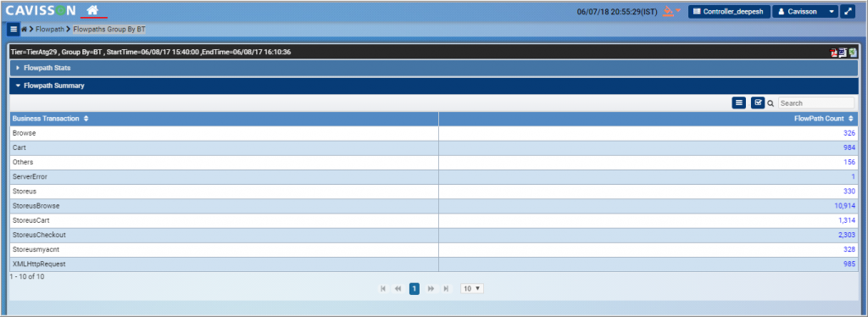
Task: Select the Cart transaction cell
Action: click(224, 148)
